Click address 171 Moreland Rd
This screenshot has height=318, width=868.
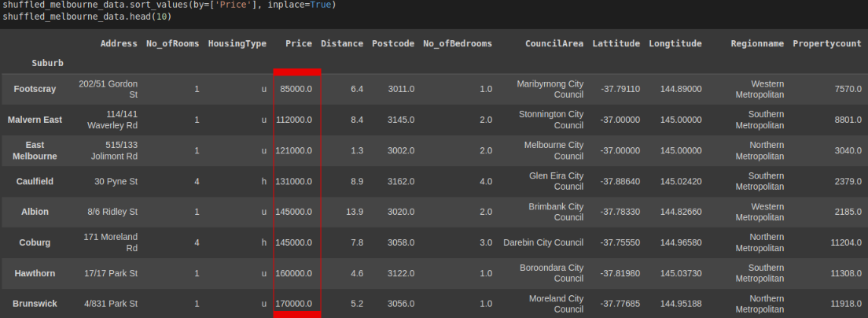[x=110, y=242]
